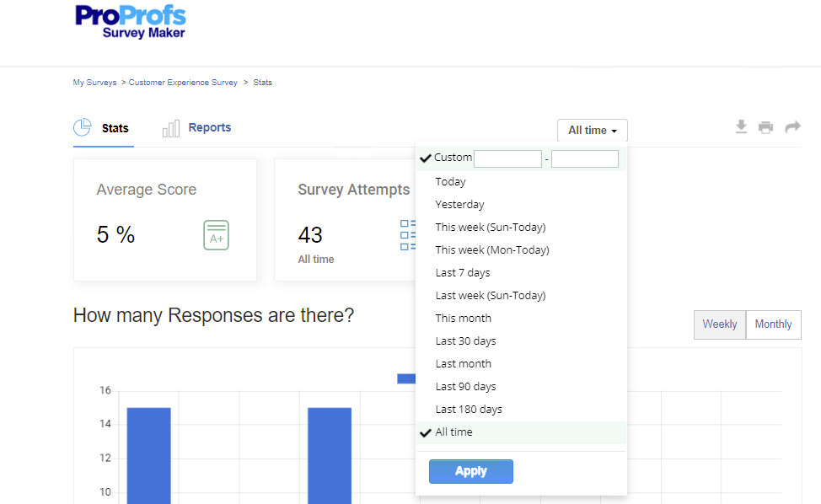Select the Stats tab
This screenshot has width=821, height=504.
point(104,128)
